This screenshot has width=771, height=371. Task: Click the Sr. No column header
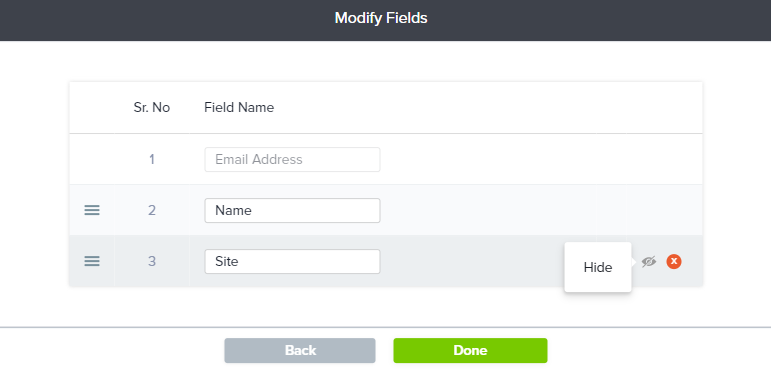151,108
